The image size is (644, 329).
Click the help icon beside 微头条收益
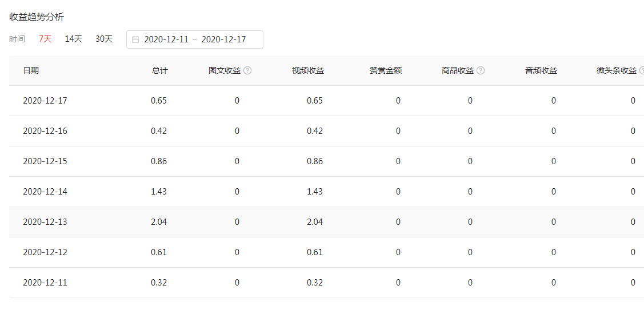coord(642,71)
